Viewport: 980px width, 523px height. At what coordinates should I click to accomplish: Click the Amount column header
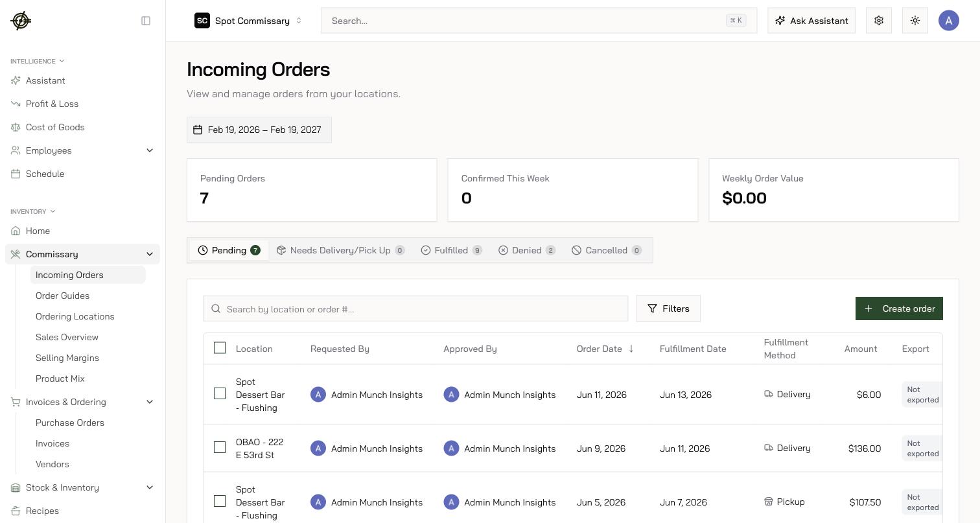[861, 349]
